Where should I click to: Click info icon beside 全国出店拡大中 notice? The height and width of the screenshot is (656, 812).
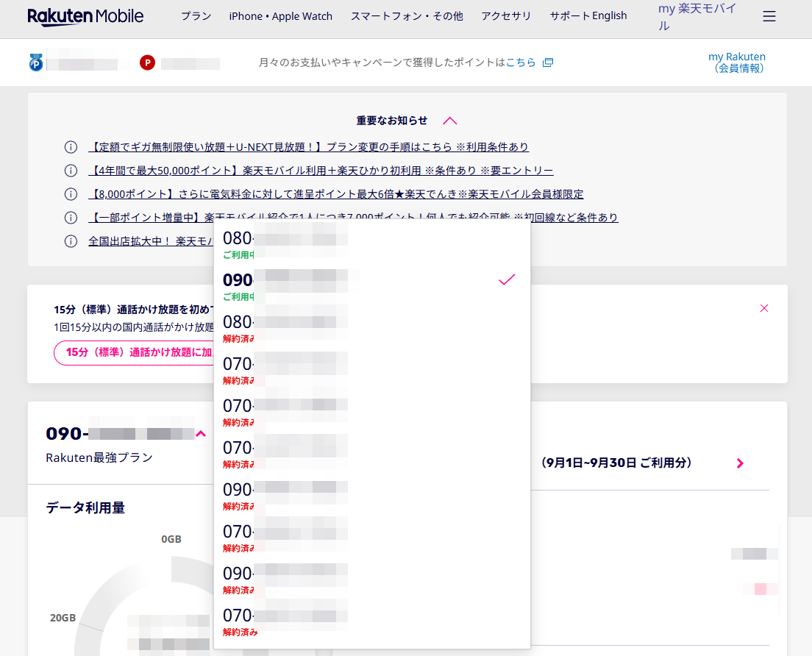[x=71, y=241]
